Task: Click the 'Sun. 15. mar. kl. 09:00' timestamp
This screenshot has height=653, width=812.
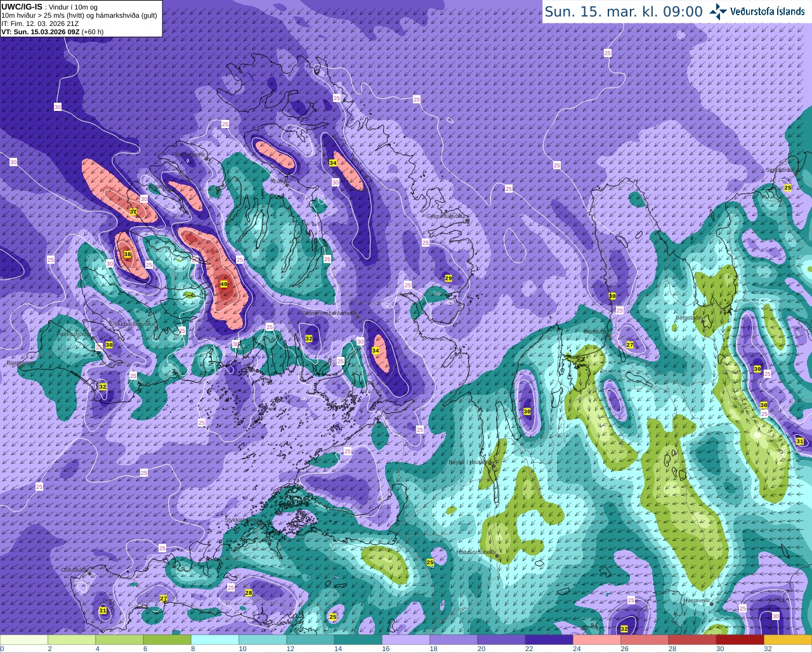Action: coord(624,11)
